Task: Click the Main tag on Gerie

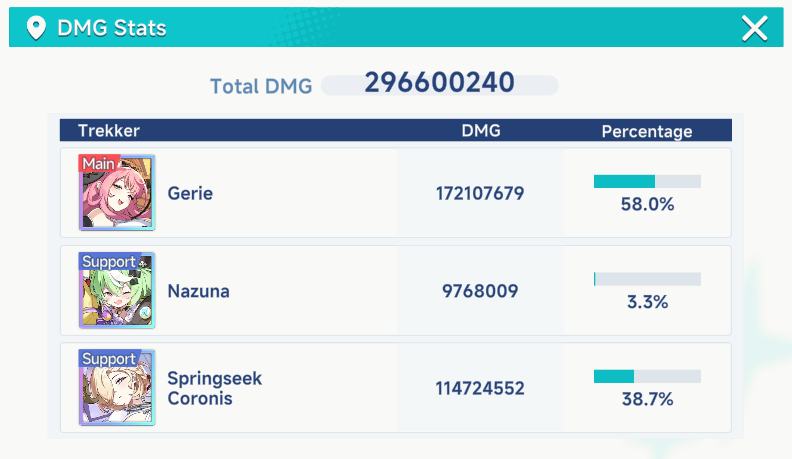Action: point(99,163)
